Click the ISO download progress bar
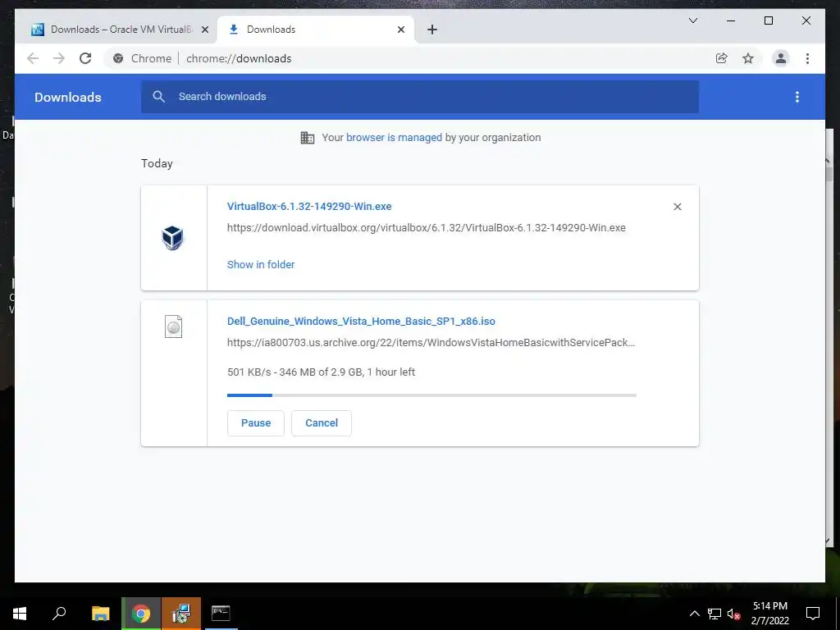Viewport: 840px width, 630px height. [431, 395]
